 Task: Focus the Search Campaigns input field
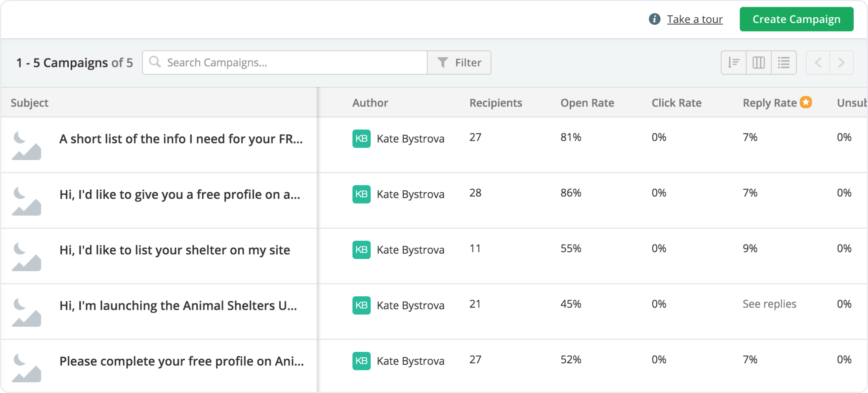click(x=293, y=62)
